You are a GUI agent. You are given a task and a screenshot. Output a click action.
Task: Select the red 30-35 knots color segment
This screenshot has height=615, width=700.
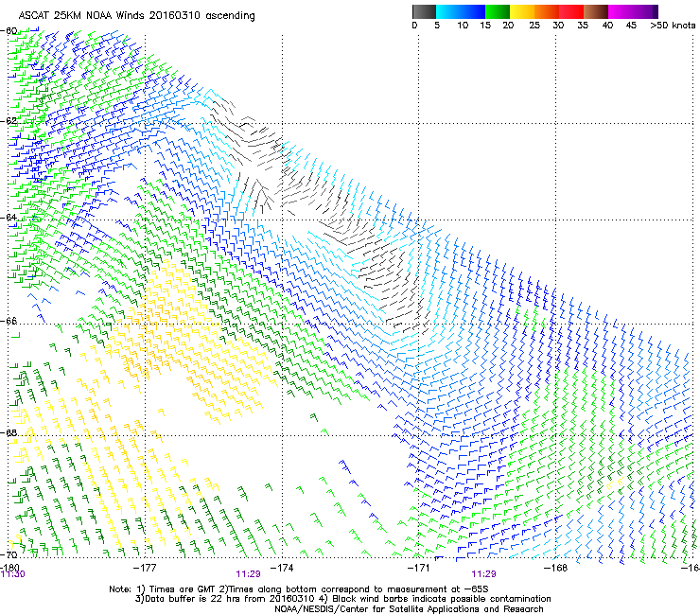(571, 11)
